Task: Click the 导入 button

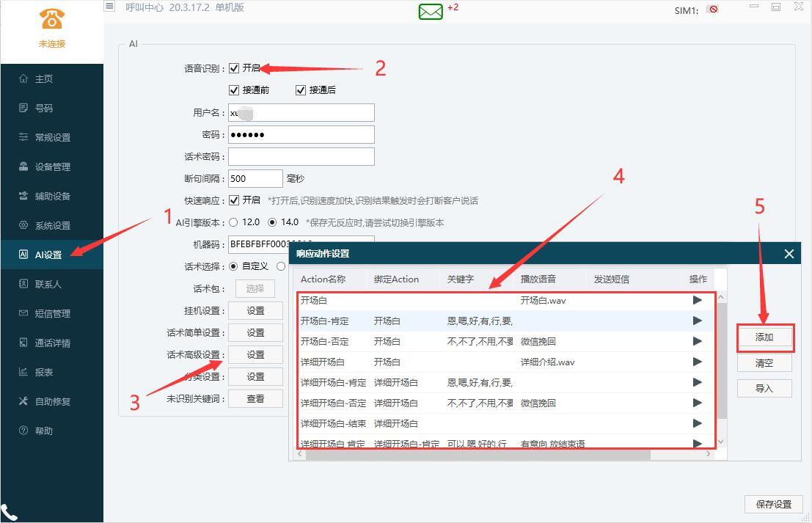Action: tap(764, 388)
